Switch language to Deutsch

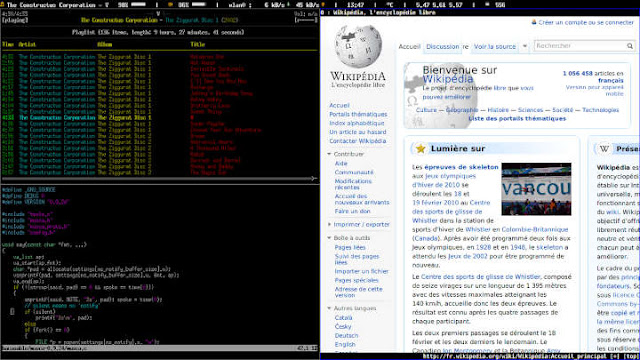point(346,336)
